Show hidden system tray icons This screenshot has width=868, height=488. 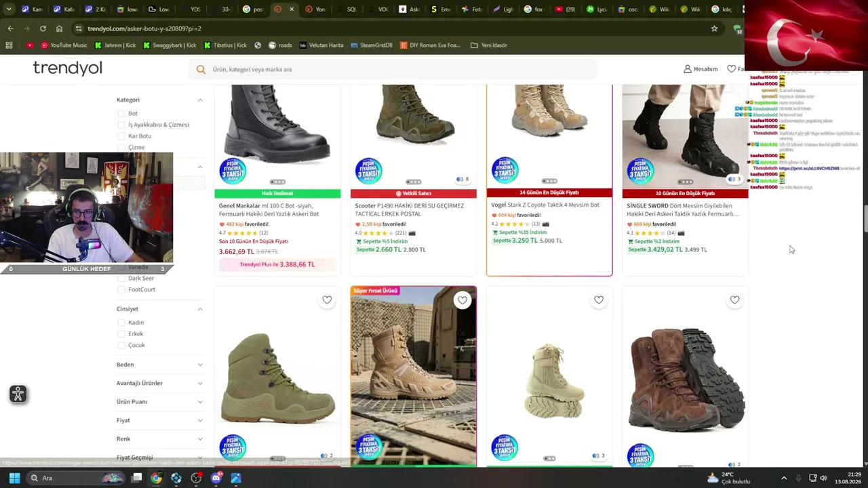point(784,478)
